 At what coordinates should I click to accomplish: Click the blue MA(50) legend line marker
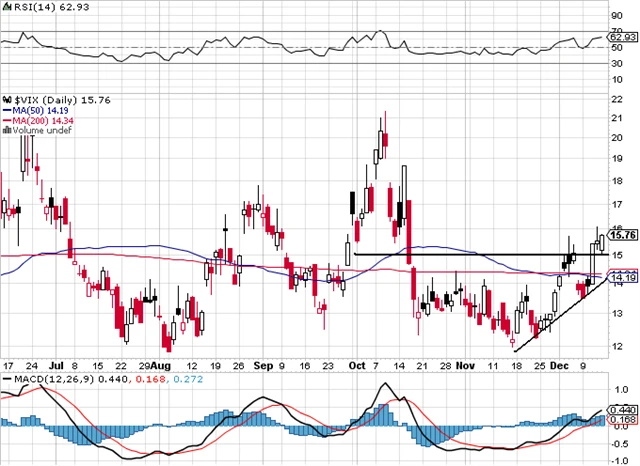(6, 110)
